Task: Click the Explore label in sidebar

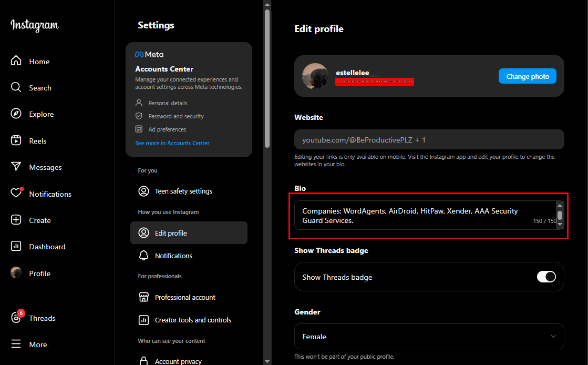Action: click(42, 114)
